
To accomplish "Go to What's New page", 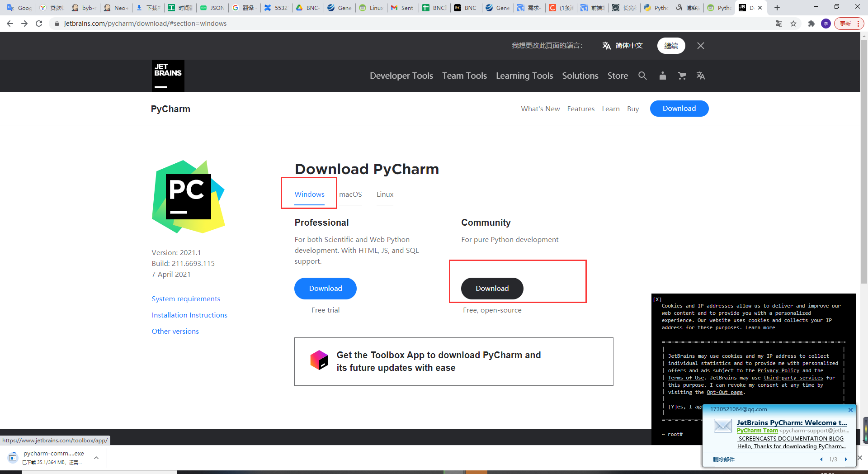I will pyautogui.click(x=540, y=109).
